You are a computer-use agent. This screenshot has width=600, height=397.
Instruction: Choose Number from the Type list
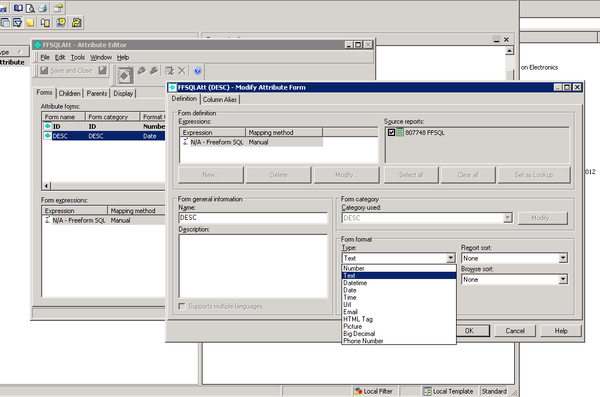(x=399, y=268)
